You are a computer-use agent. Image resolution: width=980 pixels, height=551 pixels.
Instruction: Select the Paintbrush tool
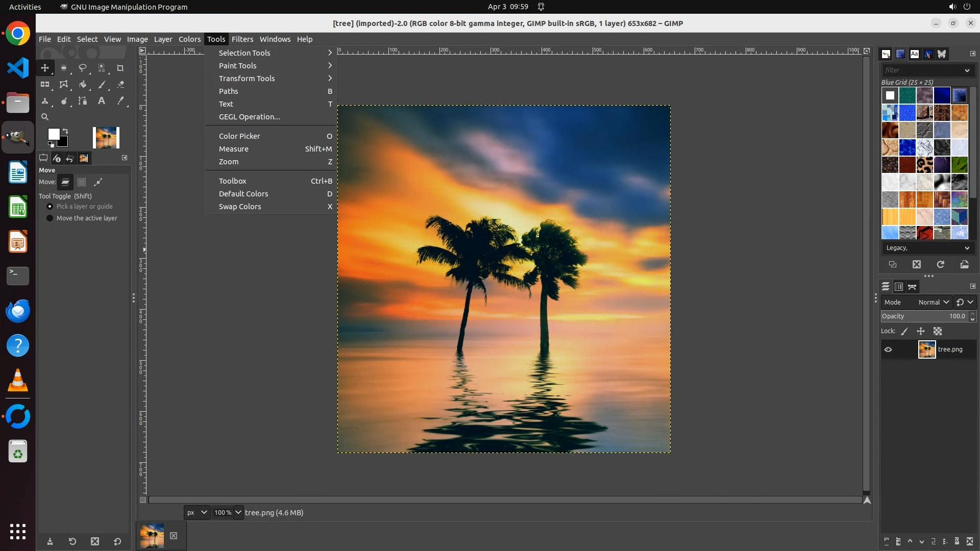pos(102,85)
